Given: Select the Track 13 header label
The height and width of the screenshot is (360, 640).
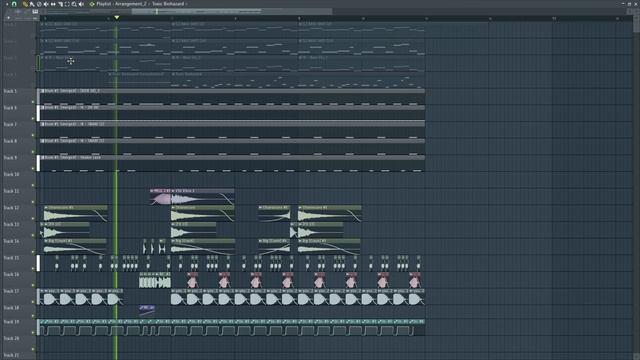Looking at the screenshot, I should (x=11, y=224).
